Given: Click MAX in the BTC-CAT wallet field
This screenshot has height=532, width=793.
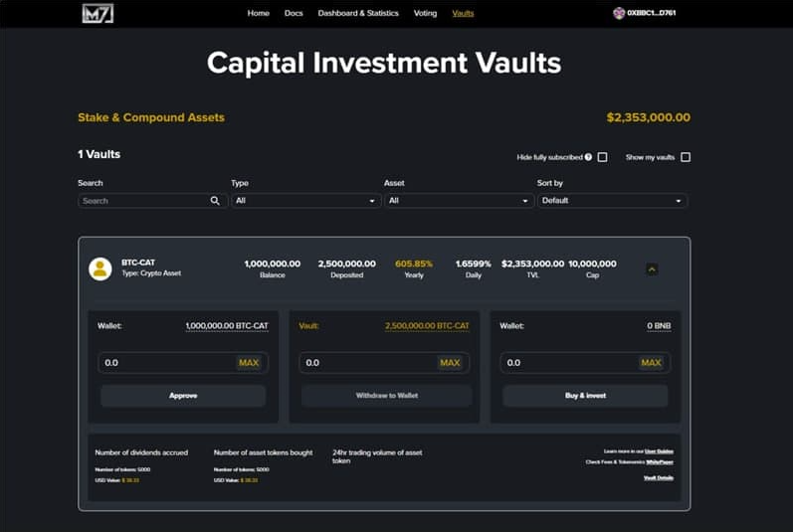Looking at the screenshot, I should point(249,363).
